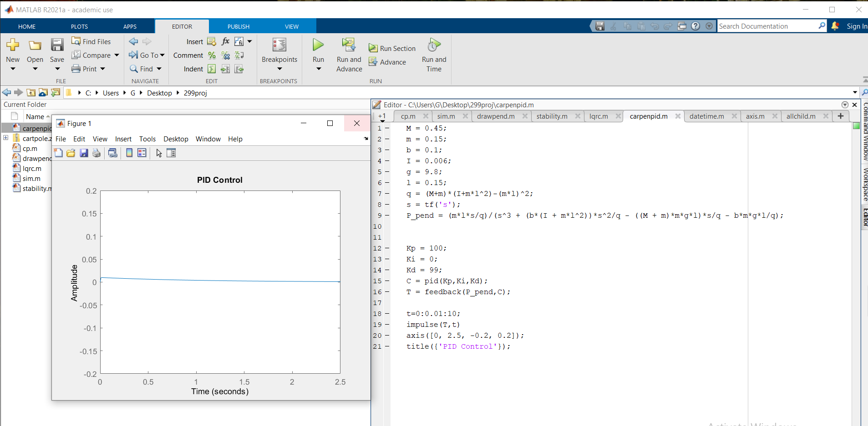Click the Save icon in ribbon
868x426 pixels.
click(x=57, y=45)
